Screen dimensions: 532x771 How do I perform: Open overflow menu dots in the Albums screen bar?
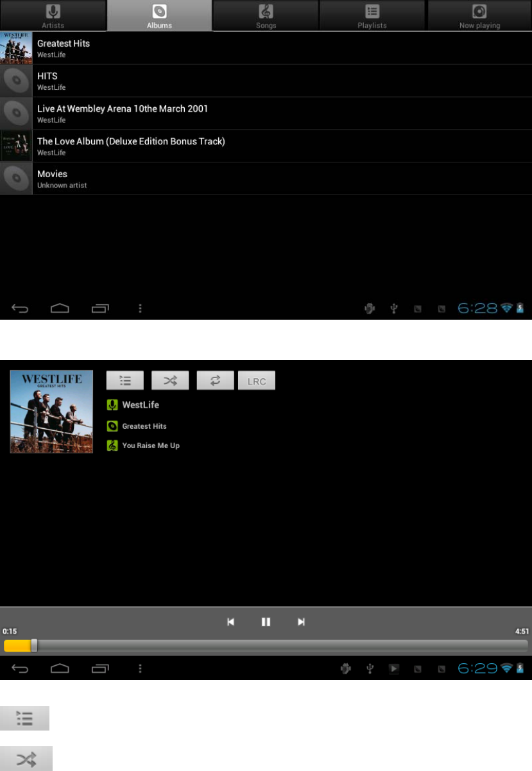[140, 309]
